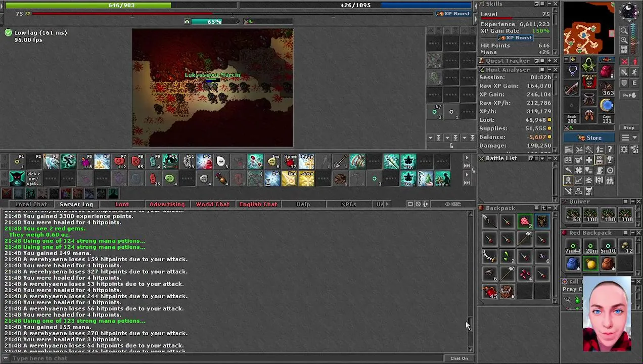Use the rope in the lower action bar

pyautogui.click(x=341, y=179)
